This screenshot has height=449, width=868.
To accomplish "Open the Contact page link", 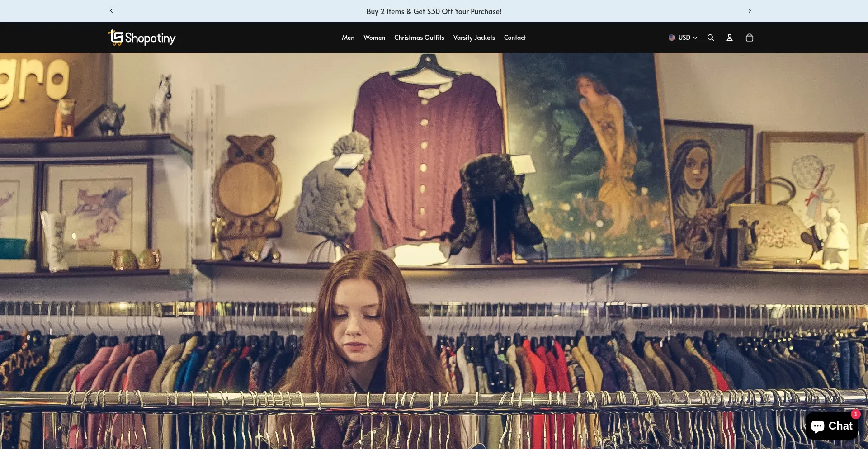I will [514, 38].
